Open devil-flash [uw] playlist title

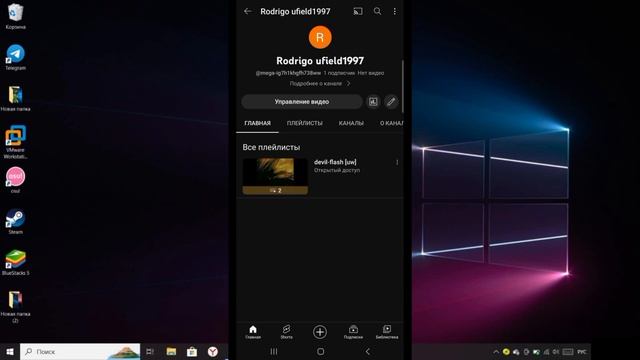335,162
